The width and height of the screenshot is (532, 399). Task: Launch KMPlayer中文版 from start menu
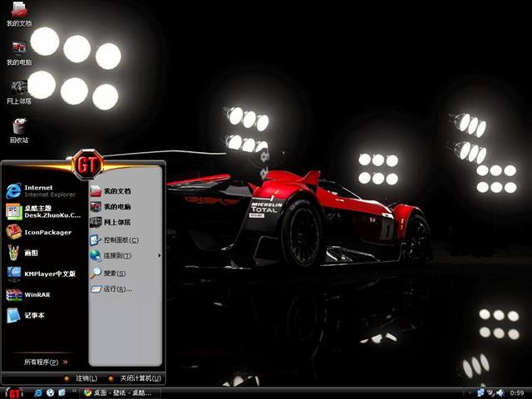43,273
